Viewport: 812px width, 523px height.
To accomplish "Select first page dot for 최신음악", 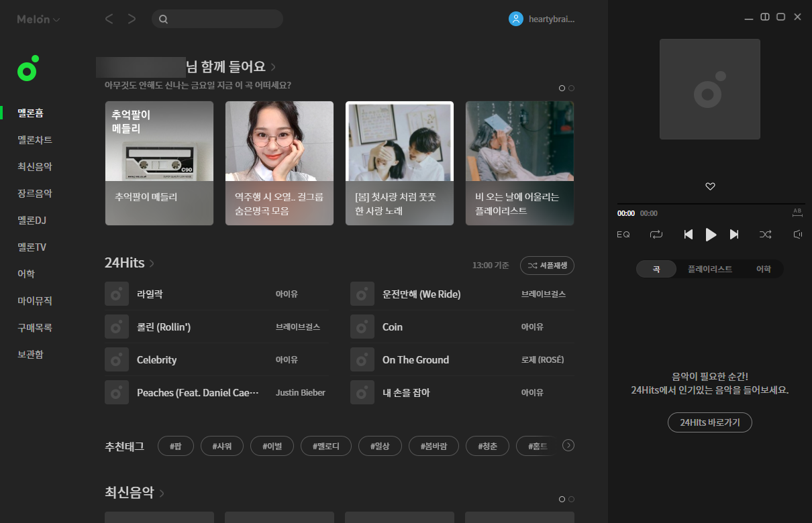I will (x=562, y=499).
